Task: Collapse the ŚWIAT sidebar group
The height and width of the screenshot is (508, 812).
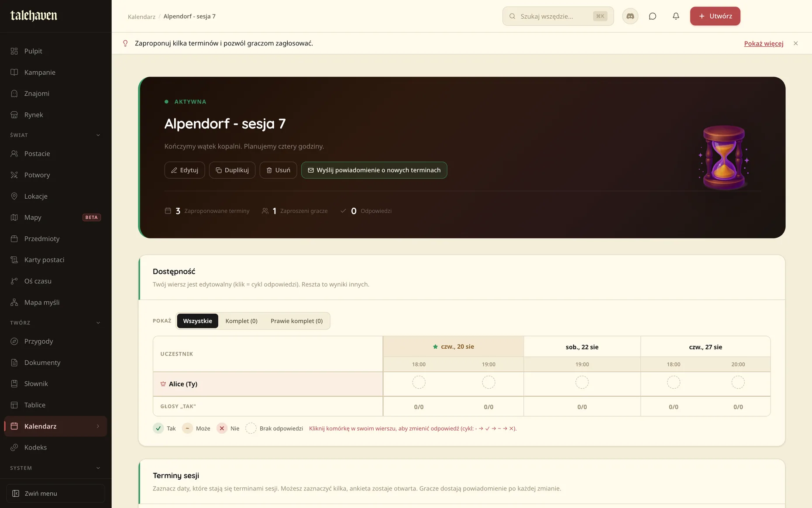Action: [55, 135]
